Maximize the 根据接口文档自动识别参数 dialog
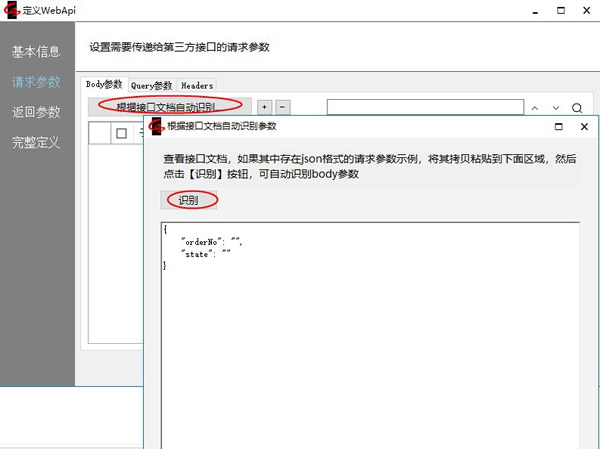 tap(557, 126)
